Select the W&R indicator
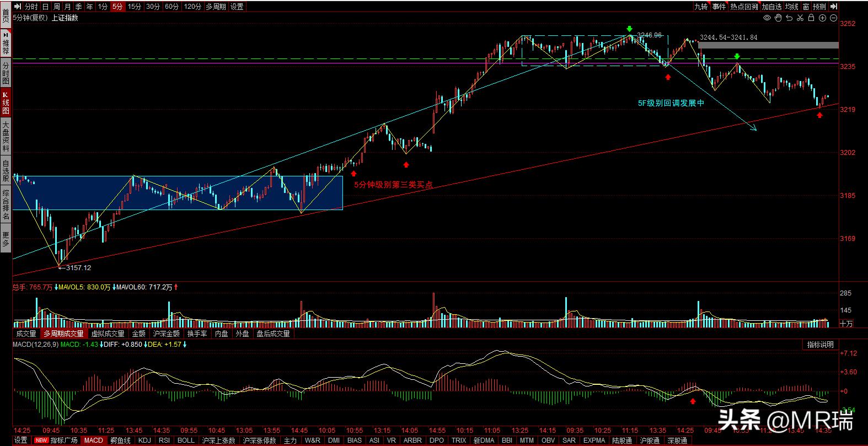 [312, 440]
